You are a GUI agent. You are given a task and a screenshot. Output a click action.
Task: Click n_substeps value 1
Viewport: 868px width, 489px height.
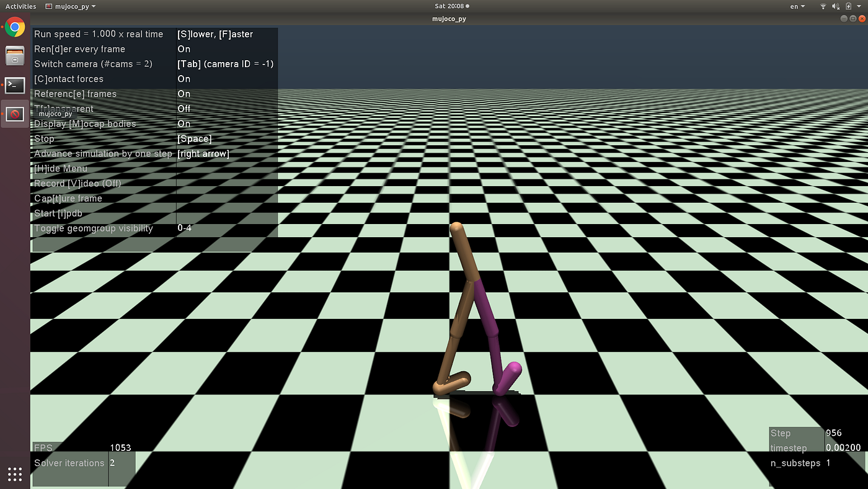[x=828, y=463]
